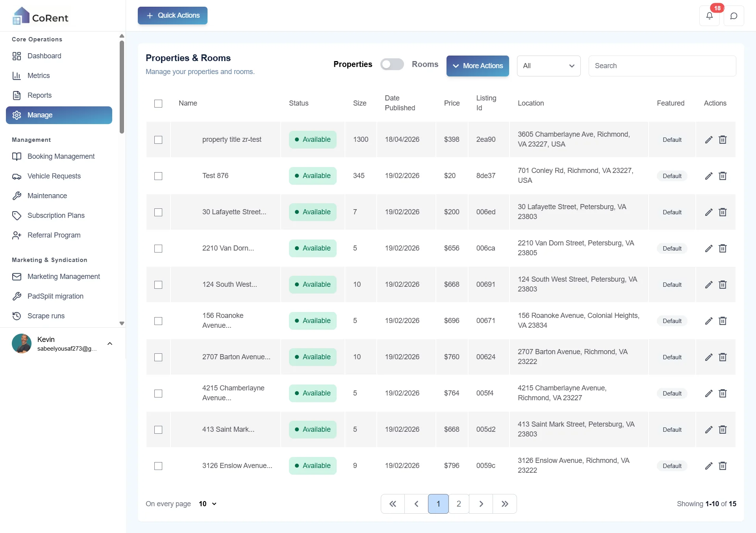Toggle the Properties/Rooms switch
Image resolution: width=756 pixels, height=533 pixels.
392,64
